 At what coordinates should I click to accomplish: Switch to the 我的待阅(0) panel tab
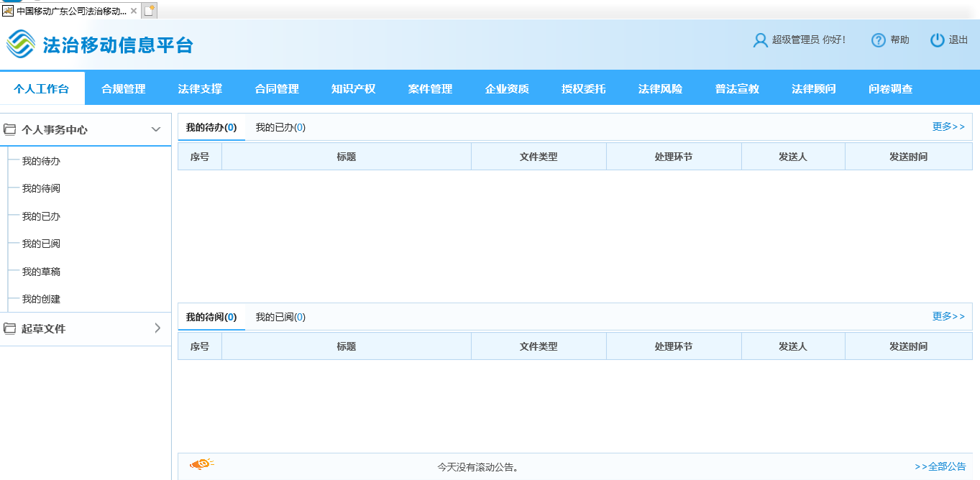point(211,317)
